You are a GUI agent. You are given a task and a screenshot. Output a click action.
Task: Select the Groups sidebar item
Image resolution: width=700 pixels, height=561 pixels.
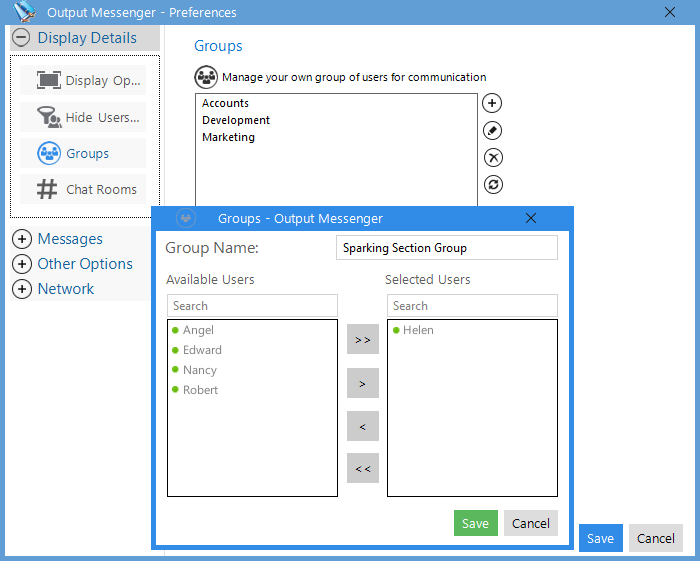pos(83,153)
